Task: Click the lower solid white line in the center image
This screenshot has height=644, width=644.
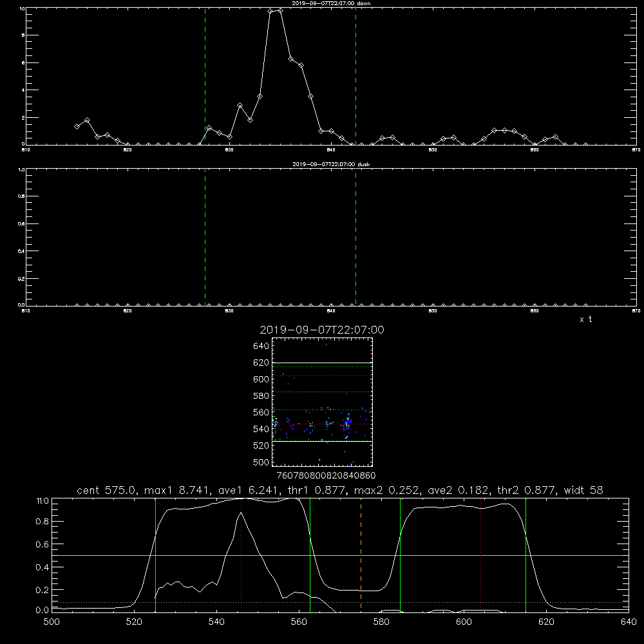Action: point(322,442)
